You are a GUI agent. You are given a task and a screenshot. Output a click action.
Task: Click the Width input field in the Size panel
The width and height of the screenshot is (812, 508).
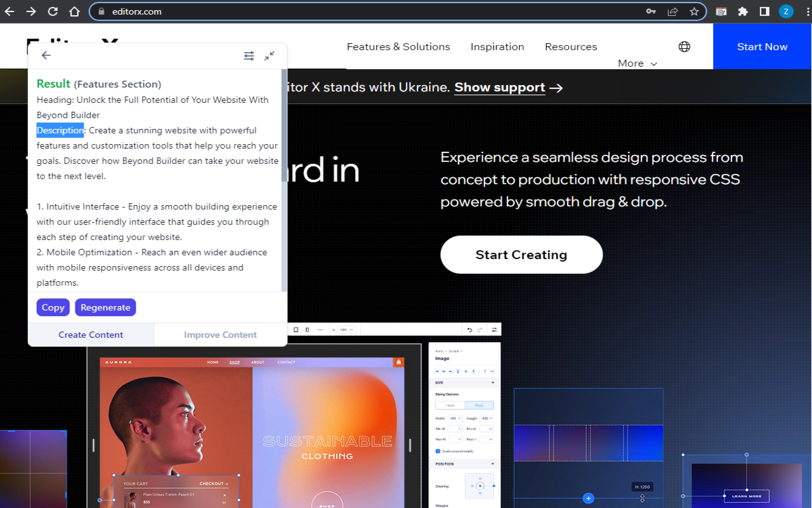pyautogui.click(x=454, y=418)
